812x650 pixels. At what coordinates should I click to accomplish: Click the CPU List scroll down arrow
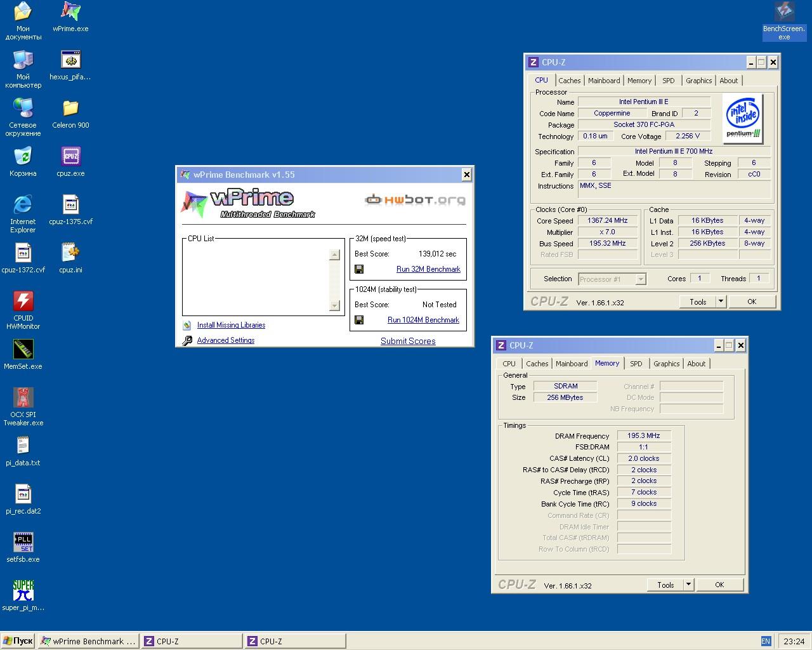point(335,306)
